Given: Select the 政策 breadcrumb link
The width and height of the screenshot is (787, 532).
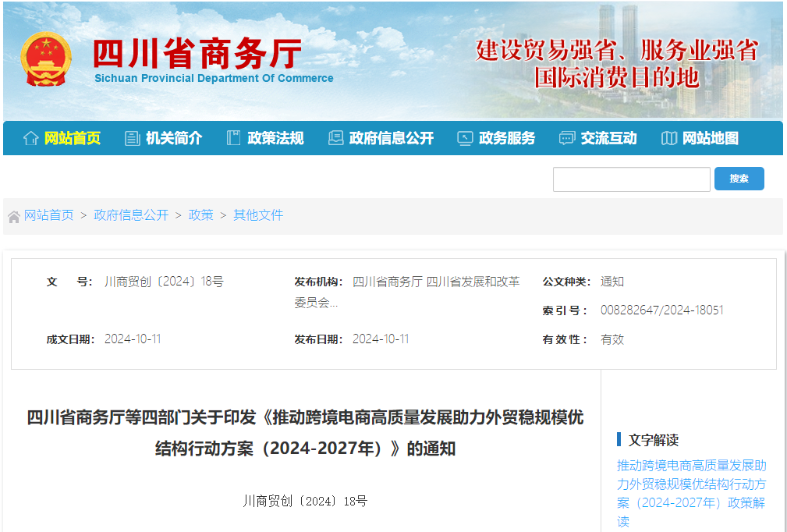Looking at the screenshot, I should coord(200,215).
